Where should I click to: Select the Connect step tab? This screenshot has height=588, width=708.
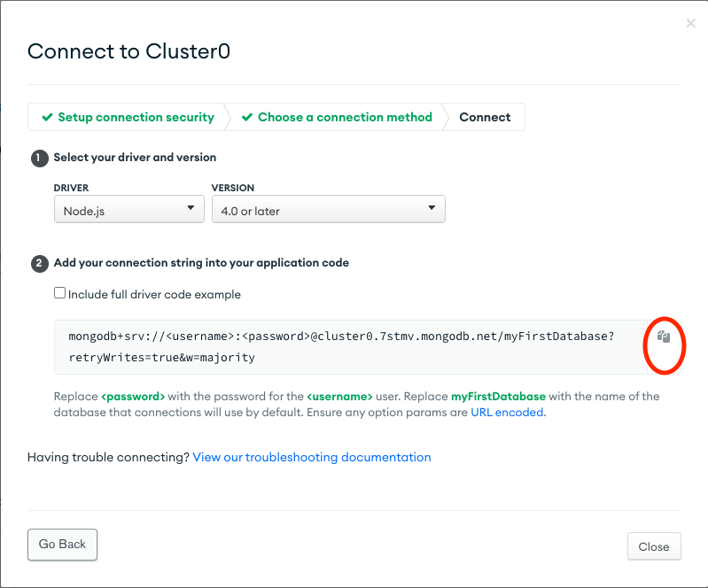pos(485,117)
